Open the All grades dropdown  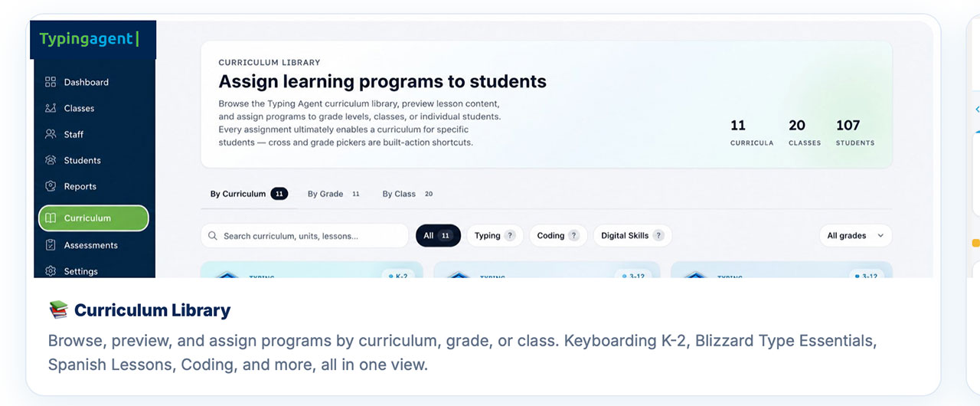point(855,236)
